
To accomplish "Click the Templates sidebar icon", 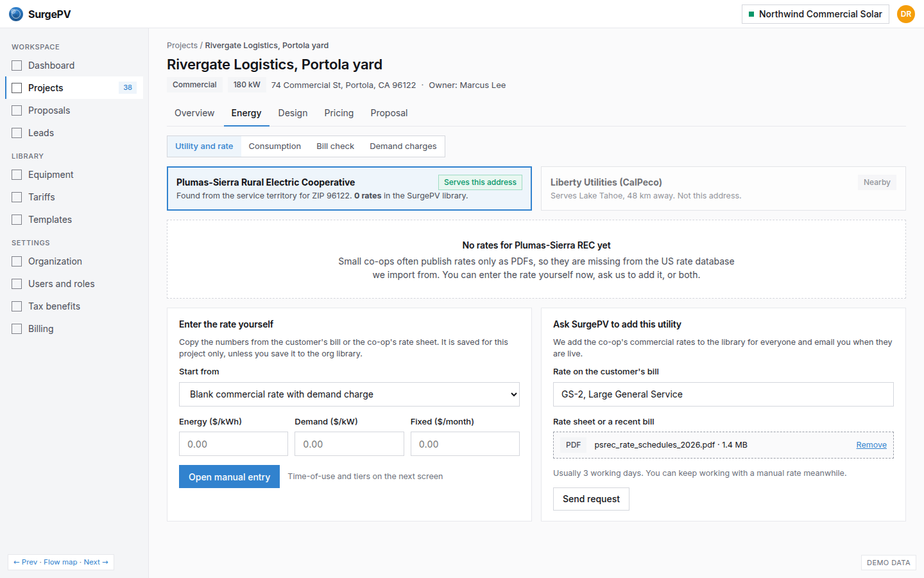I will point(17,220).
